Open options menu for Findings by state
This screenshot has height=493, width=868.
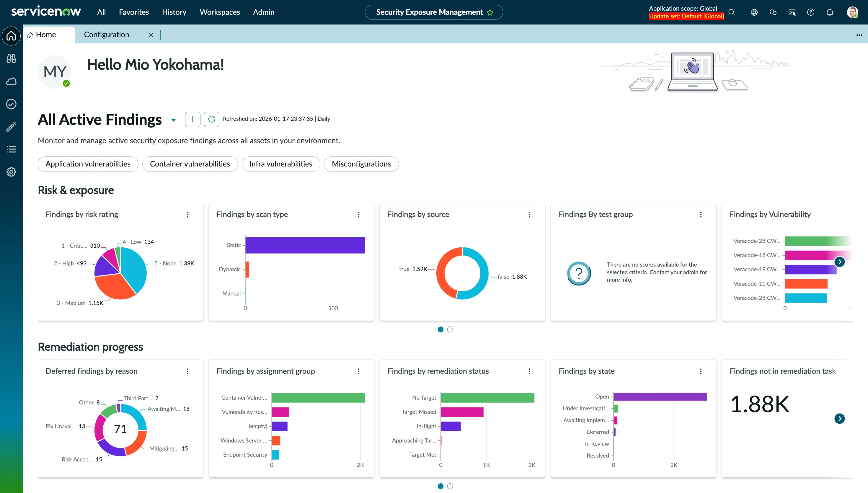click(x=700, y=371)
